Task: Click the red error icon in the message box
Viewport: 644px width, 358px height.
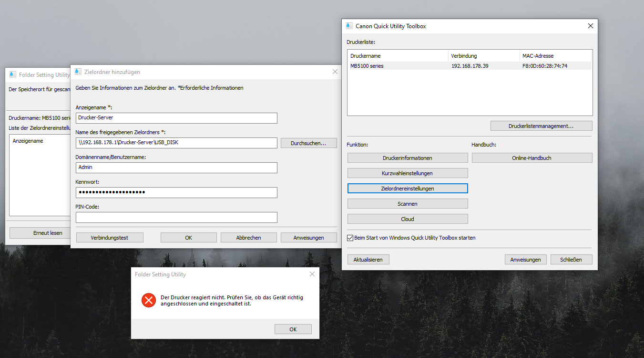Action: 149,300
